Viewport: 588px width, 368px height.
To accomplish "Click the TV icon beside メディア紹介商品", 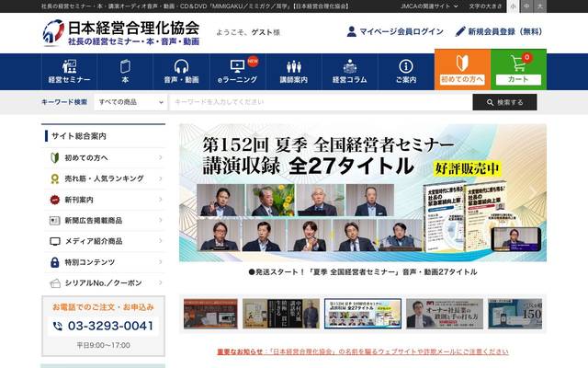I will tap(55, 241).
